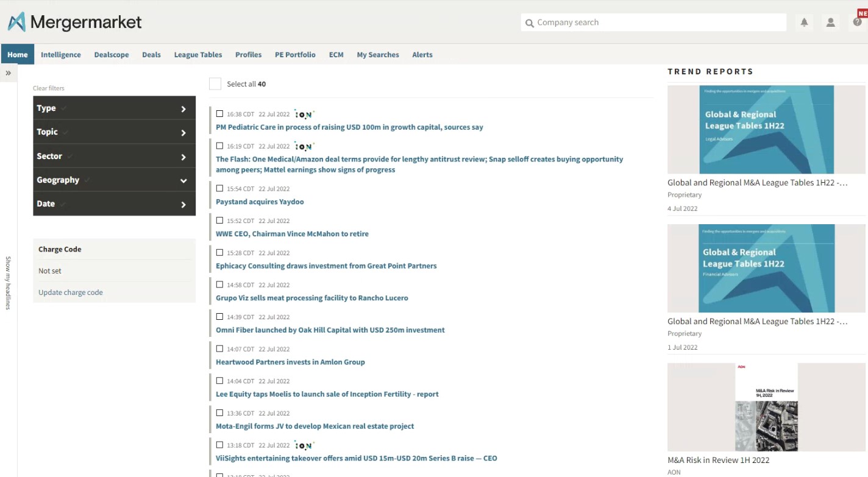This screenshot has width=868, height=477.
Task: Open M&A Risk in Review 1H 2022 title
Action: click(x=718, y=460)
